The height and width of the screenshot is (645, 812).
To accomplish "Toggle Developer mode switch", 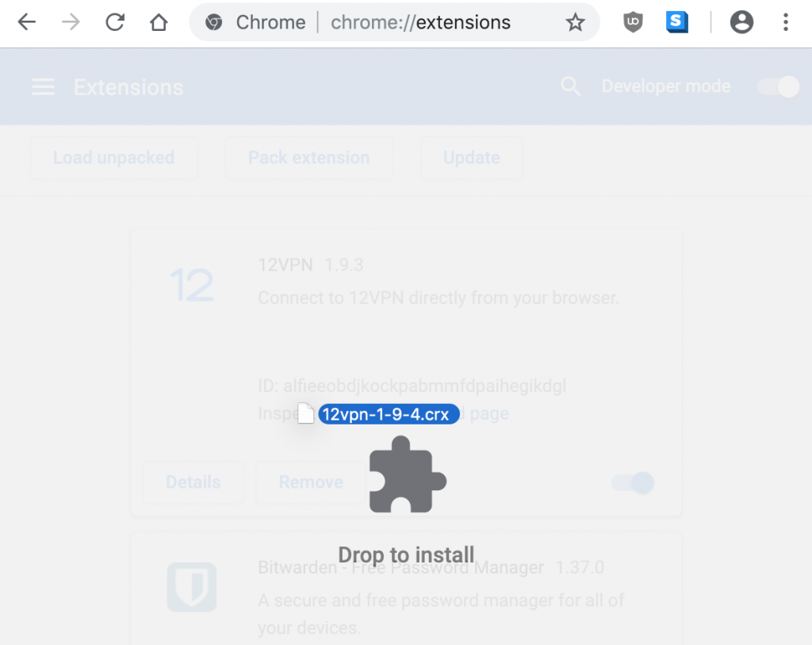I will point(778,86).
